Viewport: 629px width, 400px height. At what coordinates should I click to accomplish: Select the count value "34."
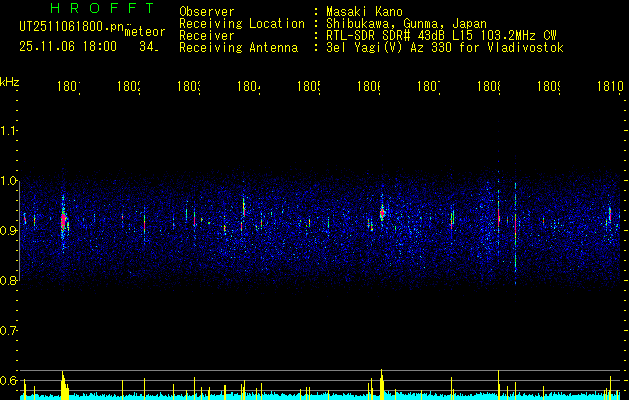click(149, 47)
